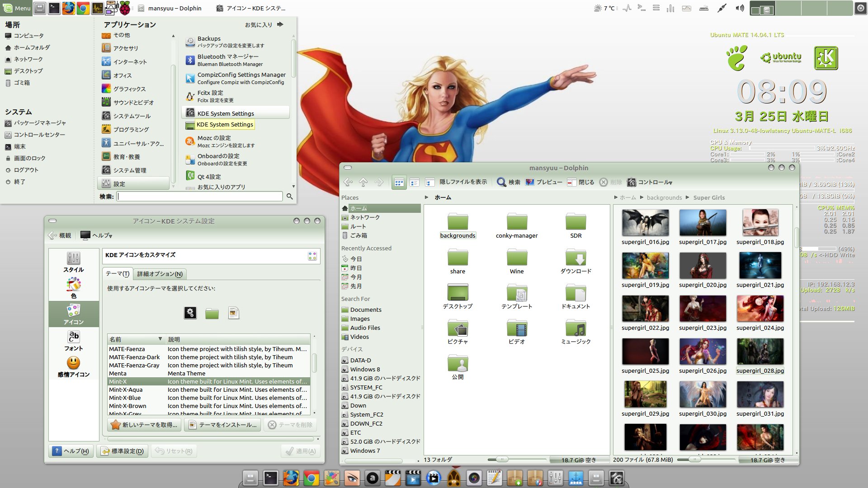Open the supergirl_020.jpg thumbnail

[x=703, y=266]
